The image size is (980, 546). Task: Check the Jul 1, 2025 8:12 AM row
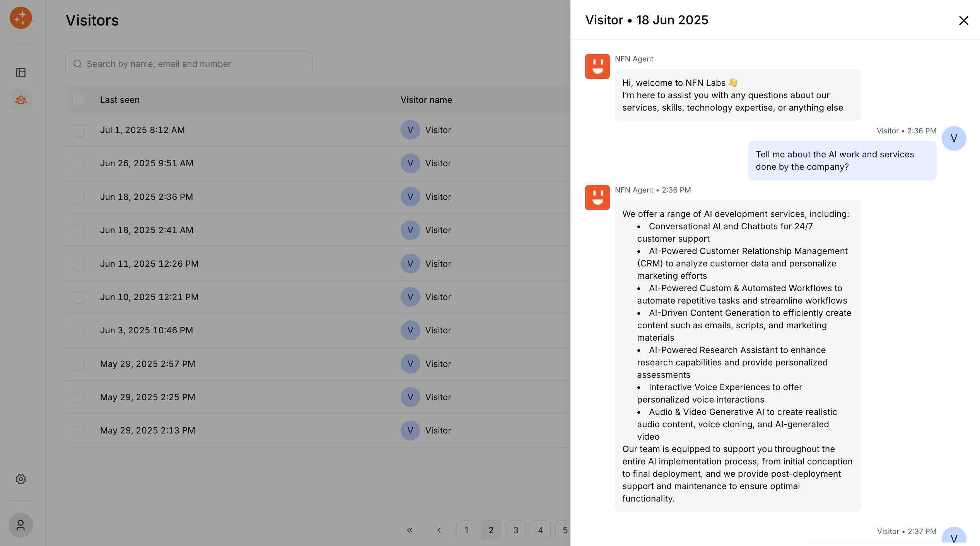(79, 130)
